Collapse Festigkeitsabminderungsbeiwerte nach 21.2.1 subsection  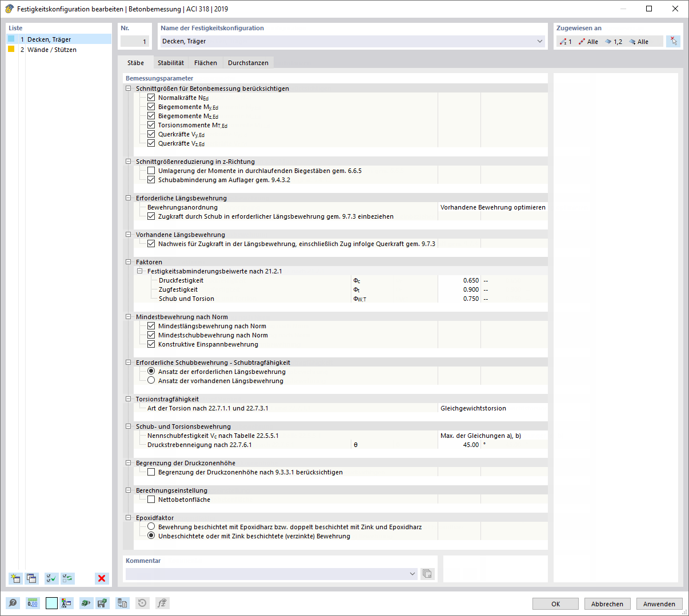(140, 271)
